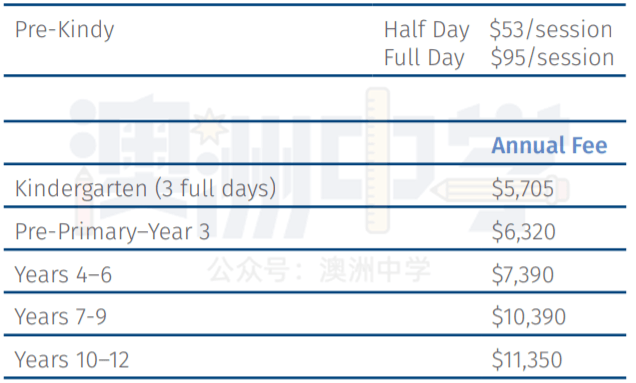Select the Years 7-9 row label
The image size is (636, 383).
pos(60,317)
